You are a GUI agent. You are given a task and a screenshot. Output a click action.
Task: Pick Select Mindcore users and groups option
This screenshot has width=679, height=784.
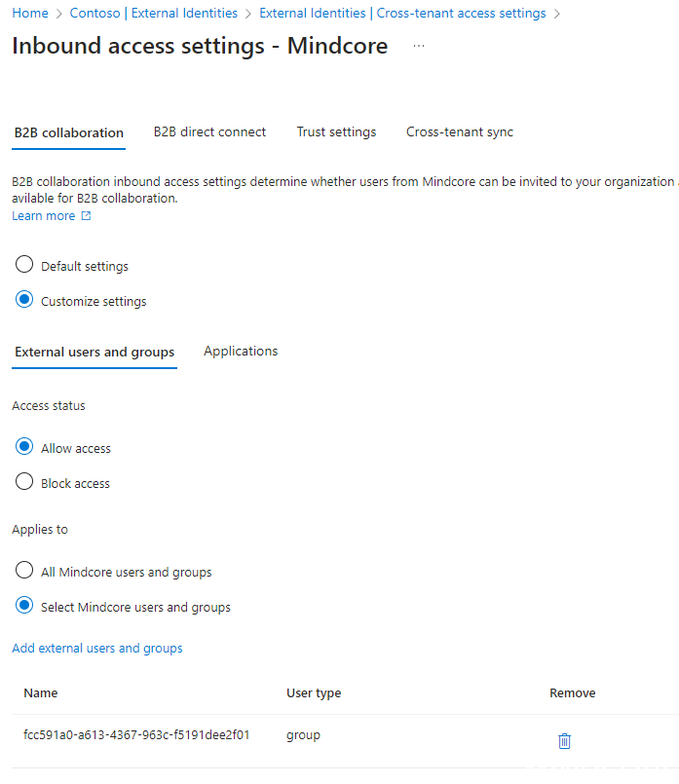coord(25,607)
